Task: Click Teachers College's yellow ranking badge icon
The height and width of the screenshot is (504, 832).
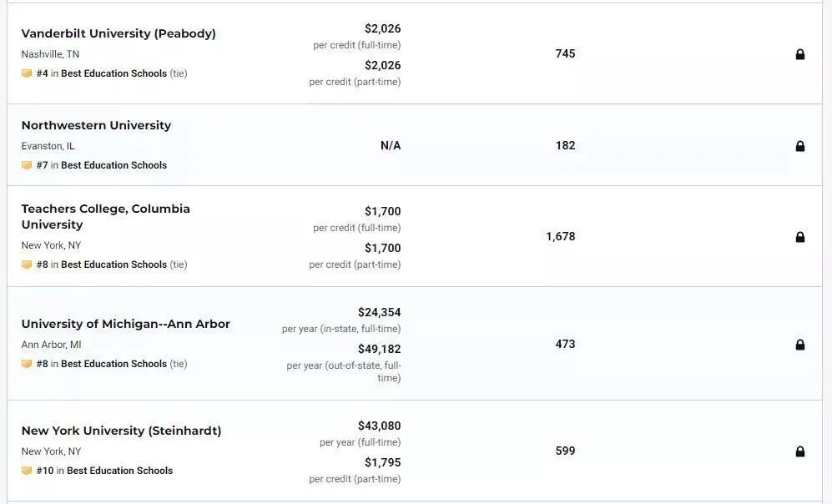Action: [27, 265]
